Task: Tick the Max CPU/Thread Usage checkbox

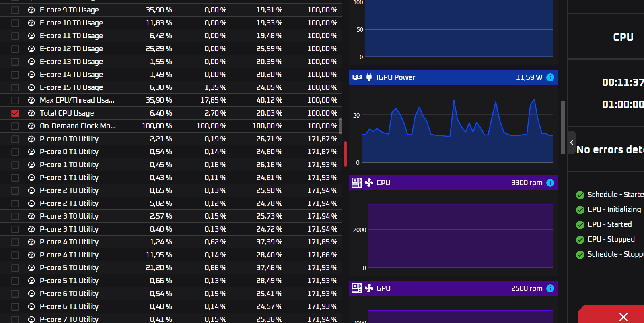Action: (x=15, y=100)
